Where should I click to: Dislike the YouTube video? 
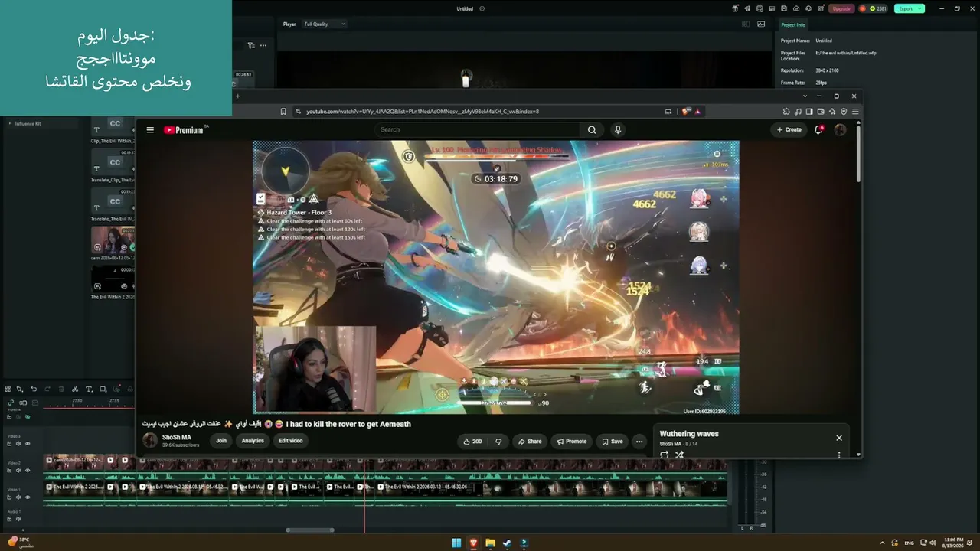pos(498,442)
